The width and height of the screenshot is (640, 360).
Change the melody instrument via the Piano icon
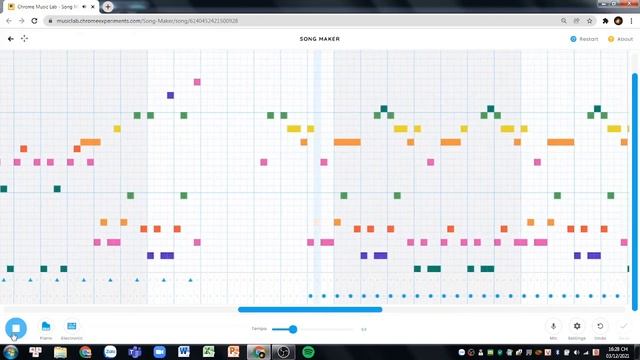[x=46, y=326]
